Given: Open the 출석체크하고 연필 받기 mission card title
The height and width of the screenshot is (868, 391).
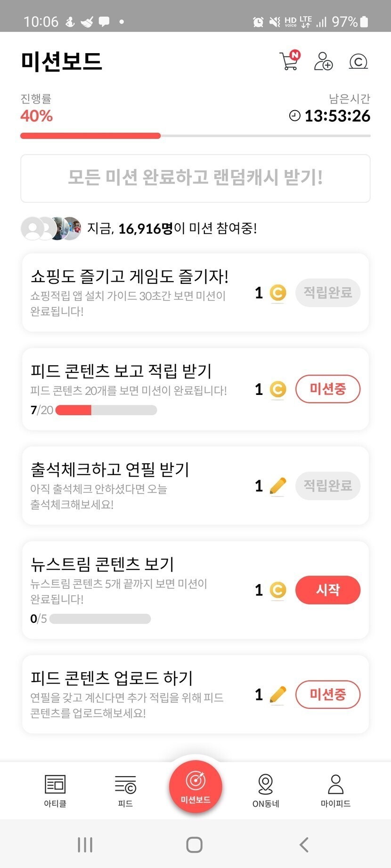Looking at the screenshot, I should [110, 469].
